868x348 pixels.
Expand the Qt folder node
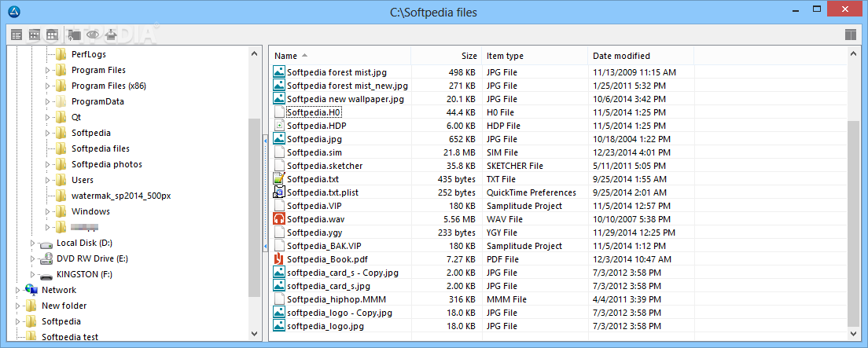(x=47, y=117)
